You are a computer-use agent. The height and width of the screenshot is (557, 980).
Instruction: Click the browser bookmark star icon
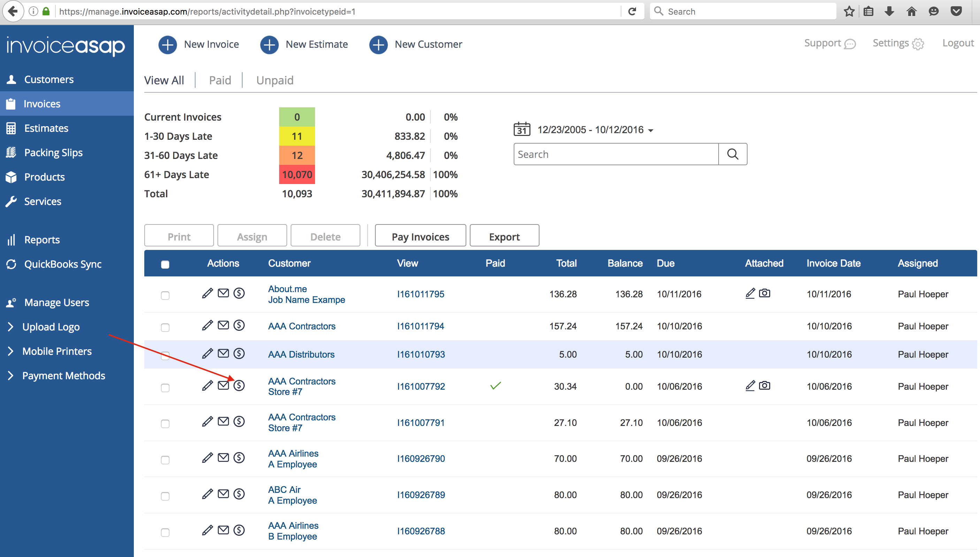pyautogui.click(x=849, y=12)
